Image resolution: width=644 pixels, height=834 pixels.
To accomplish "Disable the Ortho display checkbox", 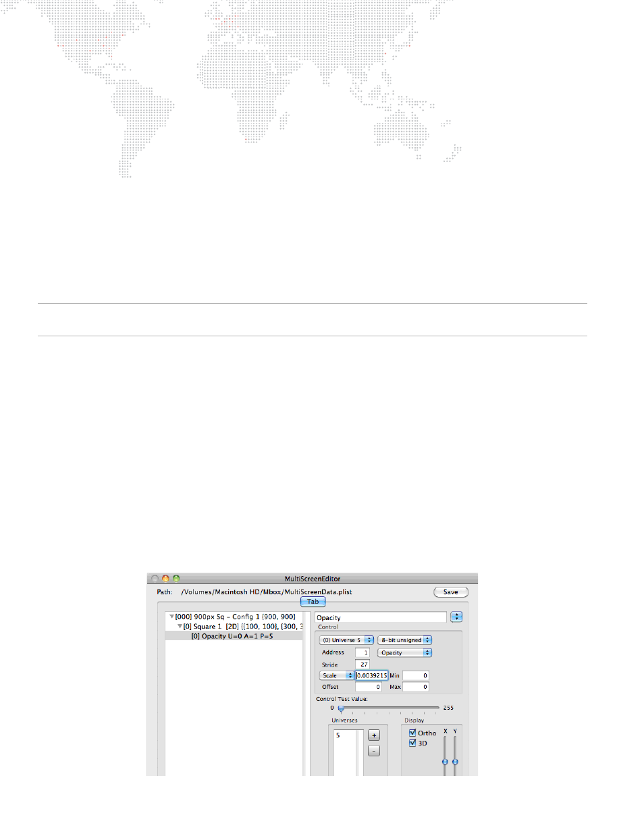I will [x=412, y=733].
